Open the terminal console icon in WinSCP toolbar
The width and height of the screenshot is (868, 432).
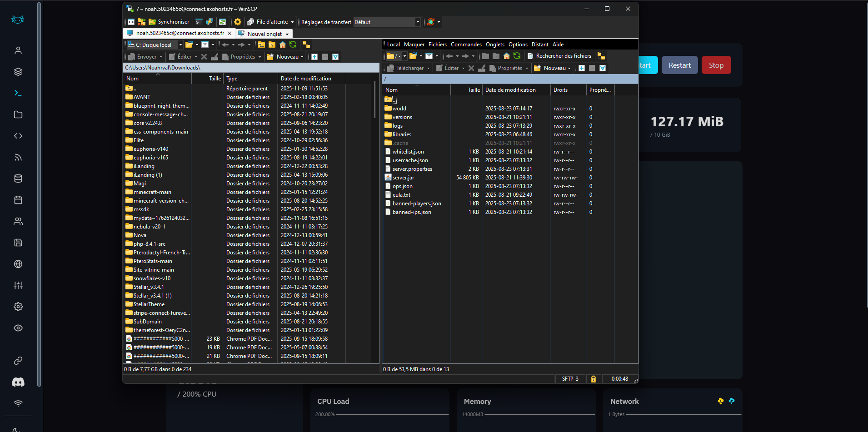click(199, 22)
